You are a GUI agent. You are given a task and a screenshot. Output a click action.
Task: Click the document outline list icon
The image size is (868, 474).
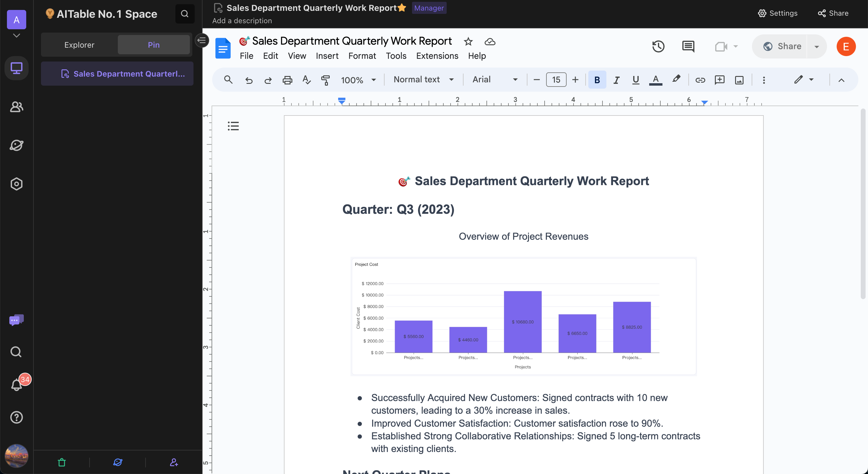point(233,126)
